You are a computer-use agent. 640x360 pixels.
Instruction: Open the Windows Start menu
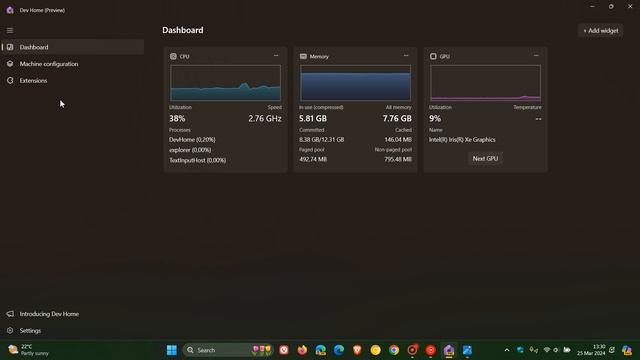point(172,350)
